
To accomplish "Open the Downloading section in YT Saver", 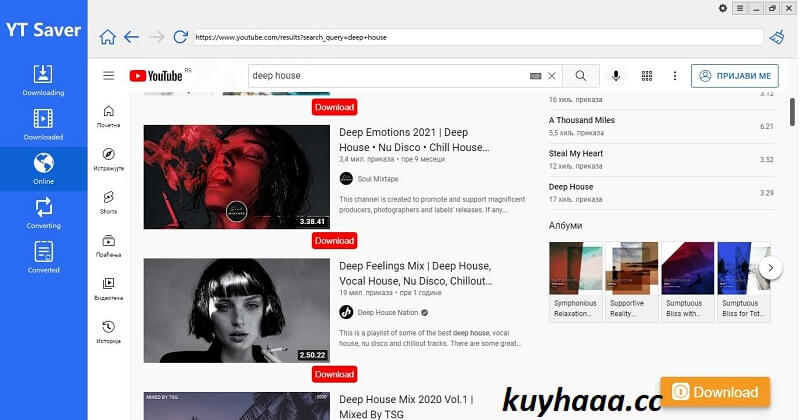I will point(43,80).
